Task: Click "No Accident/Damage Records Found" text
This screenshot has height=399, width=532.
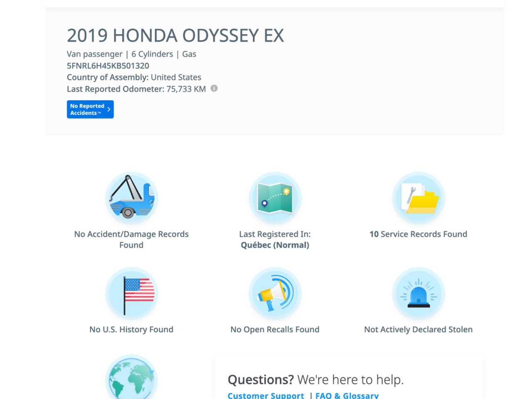Action: click(x=131, y=239)
